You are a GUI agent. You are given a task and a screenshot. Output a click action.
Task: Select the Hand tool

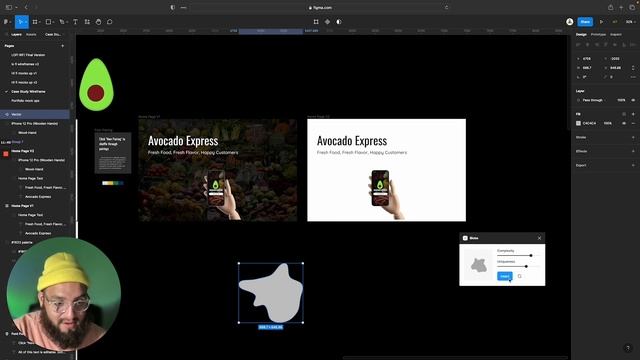click(98, 22)
